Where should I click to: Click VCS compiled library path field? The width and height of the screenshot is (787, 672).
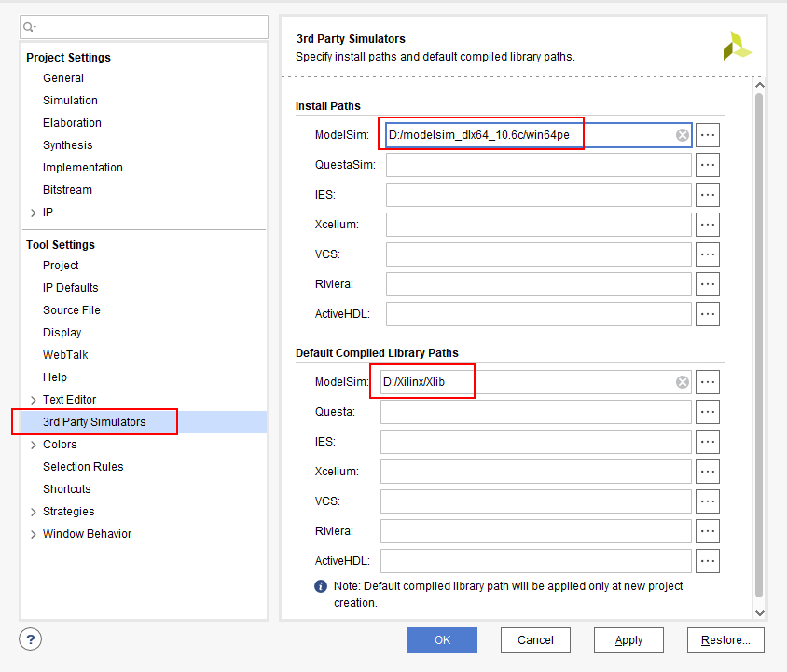click(x=536, y=501)
